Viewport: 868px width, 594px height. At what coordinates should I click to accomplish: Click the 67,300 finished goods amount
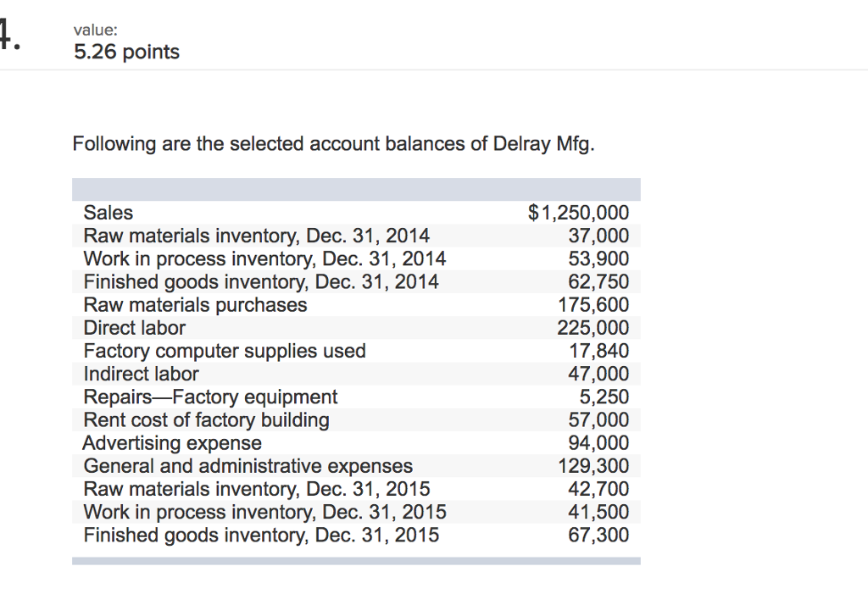coord(599,535)
